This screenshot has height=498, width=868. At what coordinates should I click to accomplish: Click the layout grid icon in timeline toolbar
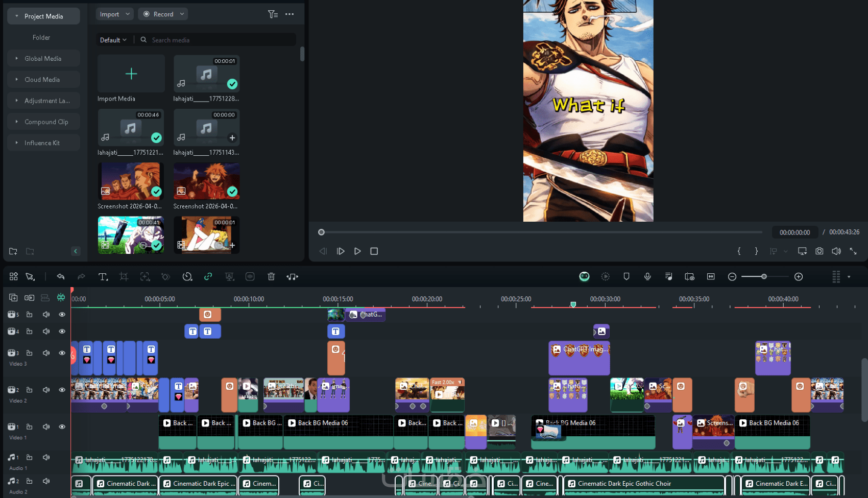coord(14,277)
